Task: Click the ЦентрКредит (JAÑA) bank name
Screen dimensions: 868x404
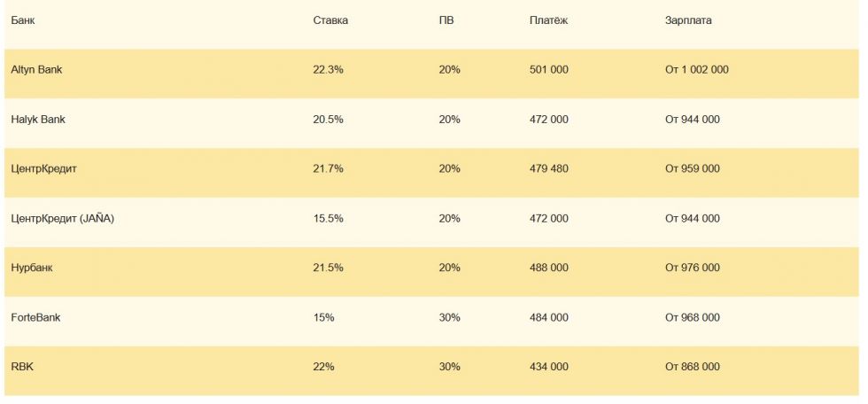Action: pos(62,218)
